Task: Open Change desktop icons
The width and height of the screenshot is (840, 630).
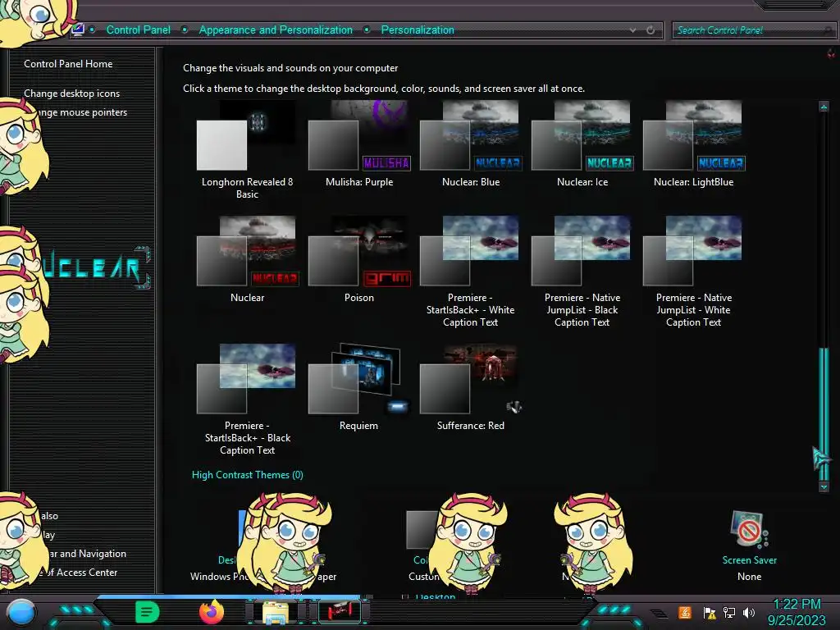Action: (x=72, y=94)
